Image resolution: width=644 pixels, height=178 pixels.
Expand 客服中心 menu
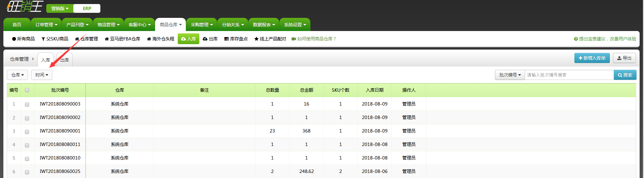click(x=140, y=25)
